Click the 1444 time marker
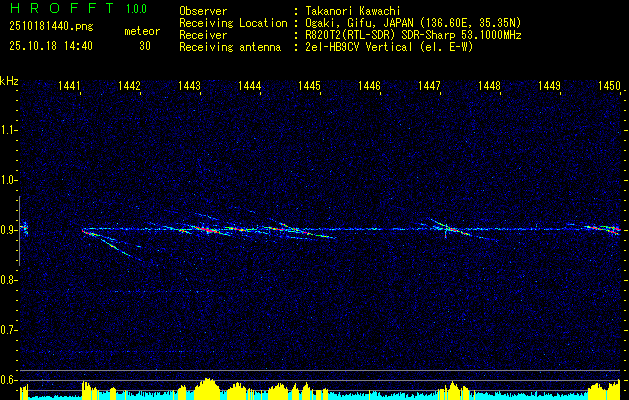 pos(250,85)
